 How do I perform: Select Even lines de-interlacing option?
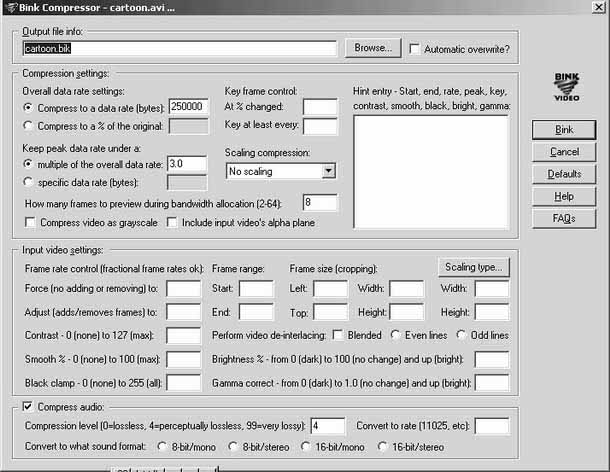395,335
